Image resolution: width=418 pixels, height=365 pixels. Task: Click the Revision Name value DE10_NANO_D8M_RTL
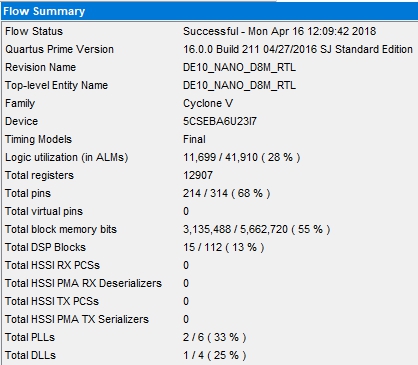tap(239, 67)
